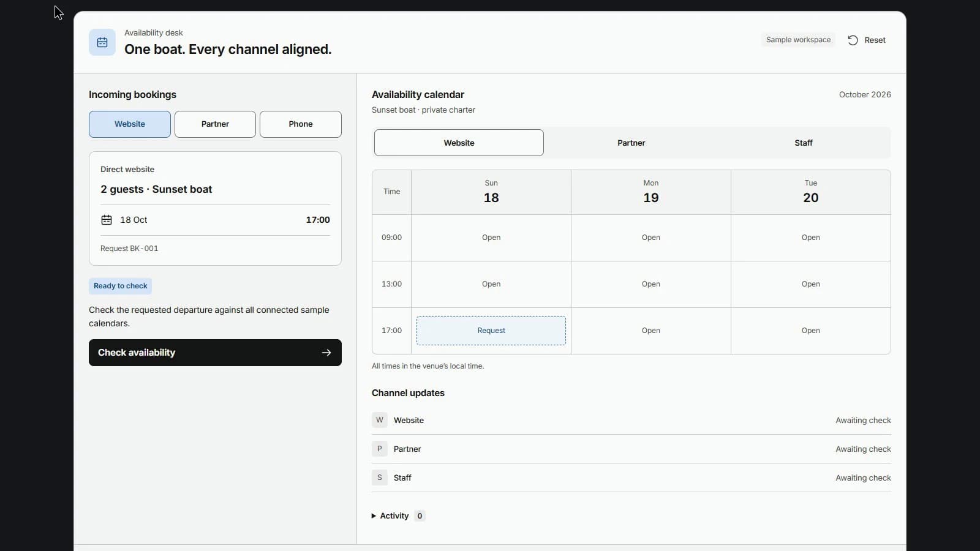Click the Open slot Sun 18 at 09:00
980x551 pixels.
[491, 238]
